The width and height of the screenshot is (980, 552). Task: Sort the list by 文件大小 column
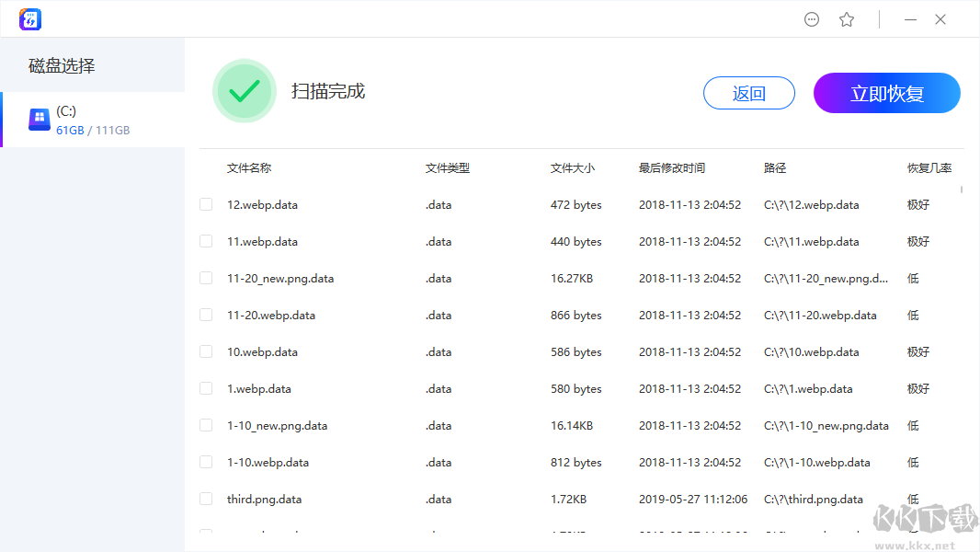[572, 167]
